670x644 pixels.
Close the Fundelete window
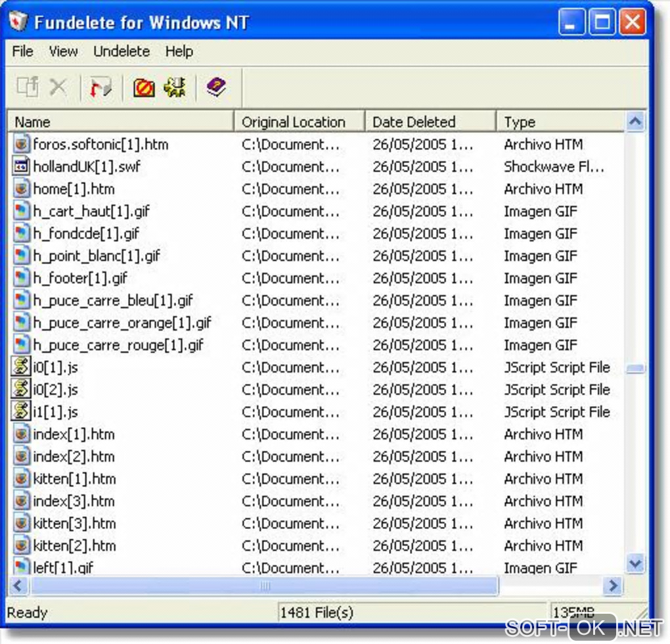coord(633,22)
